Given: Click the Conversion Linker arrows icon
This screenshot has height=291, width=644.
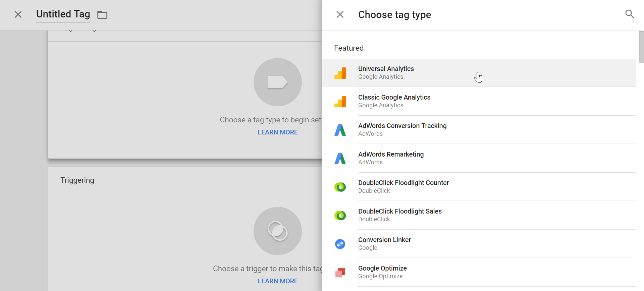Looking at the screenshot, I should [340, 244].
